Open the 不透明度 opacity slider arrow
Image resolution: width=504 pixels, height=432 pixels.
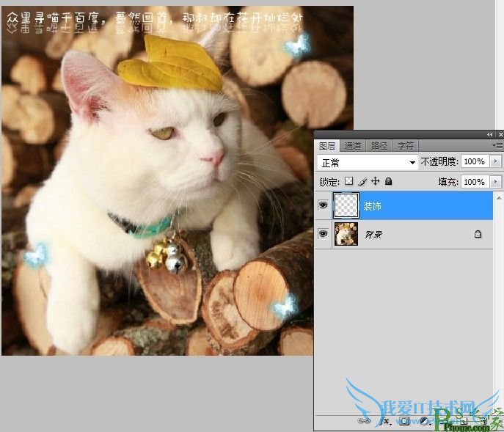coord(495,161)
